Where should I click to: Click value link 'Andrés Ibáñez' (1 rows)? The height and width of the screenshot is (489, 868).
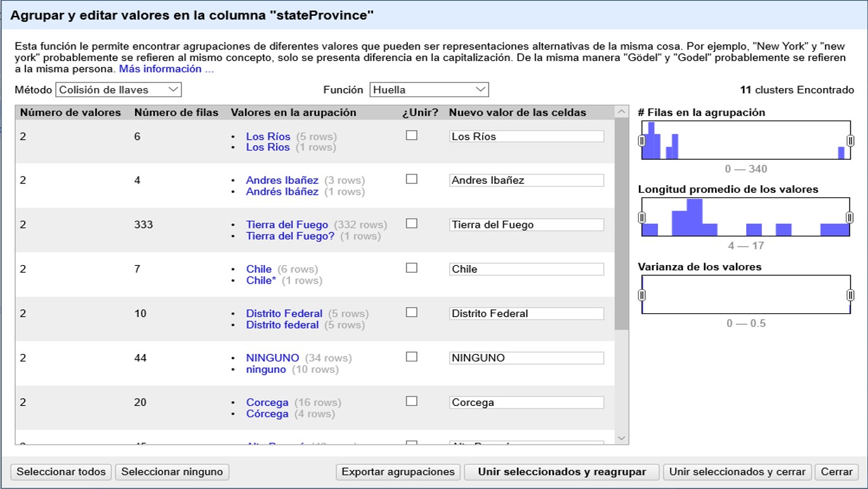point(282,192)
